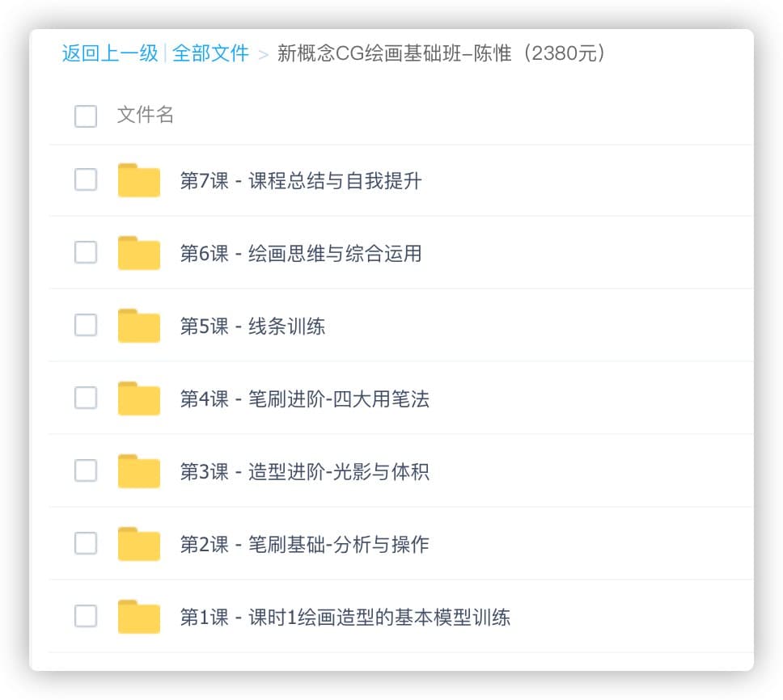Open 全部文件 breadcrumb link

(x=210, y=53)
